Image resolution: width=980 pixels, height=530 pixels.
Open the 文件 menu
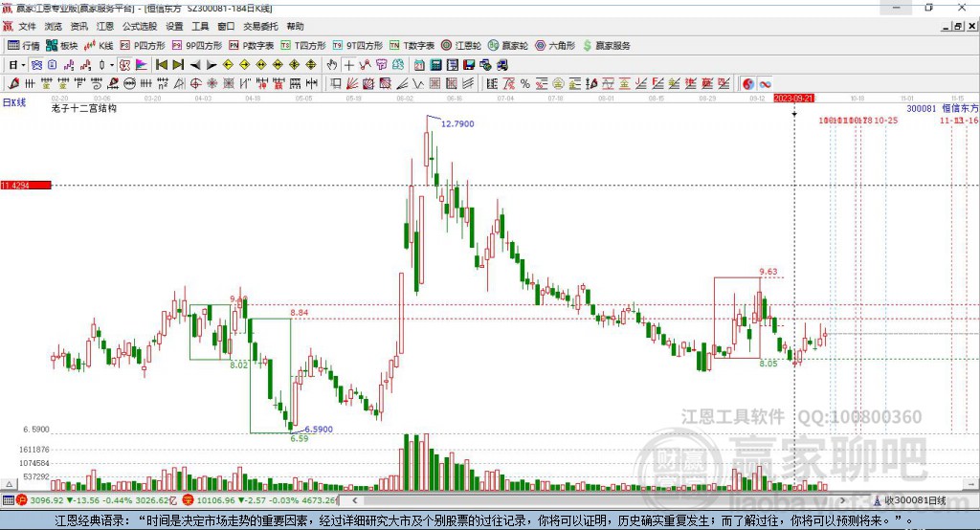tap(28, 26)
